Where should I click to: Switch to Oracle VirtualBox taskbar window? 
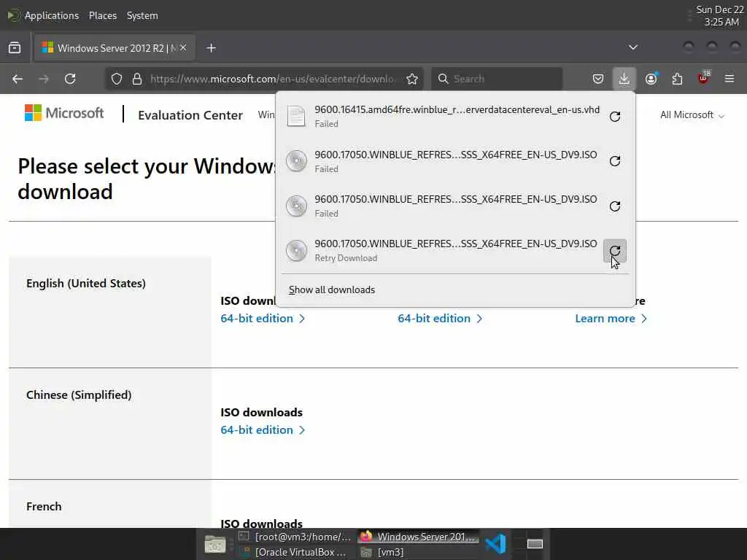(295, 553)
